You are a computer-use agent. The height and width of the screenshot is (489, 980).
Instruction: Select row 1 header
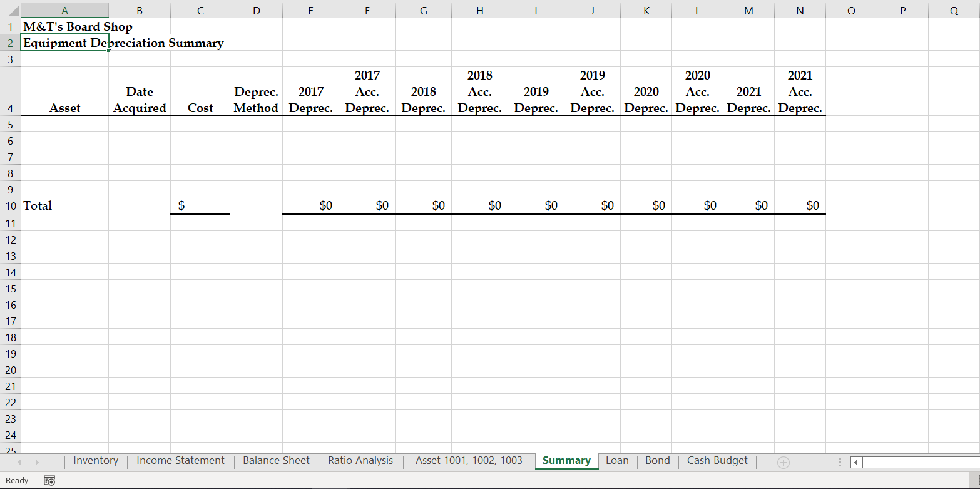click(x=10, y=27)
